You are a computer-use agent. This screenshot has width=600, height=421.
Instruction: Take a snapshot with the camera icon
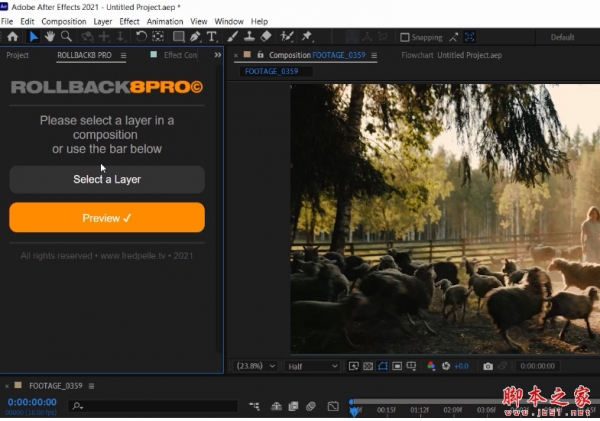(x=488, y=366)
